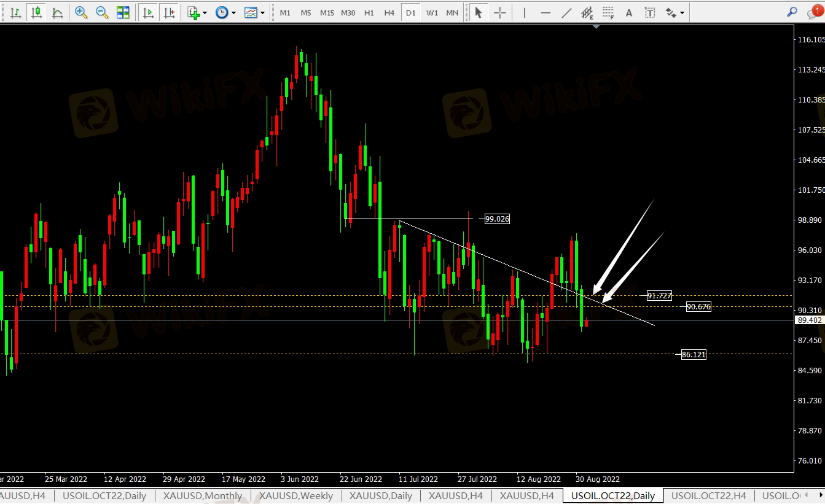The height and width of the screenshot is (504, 825).
Task: Switch chart to line chart display
Action: pos(58,12)
